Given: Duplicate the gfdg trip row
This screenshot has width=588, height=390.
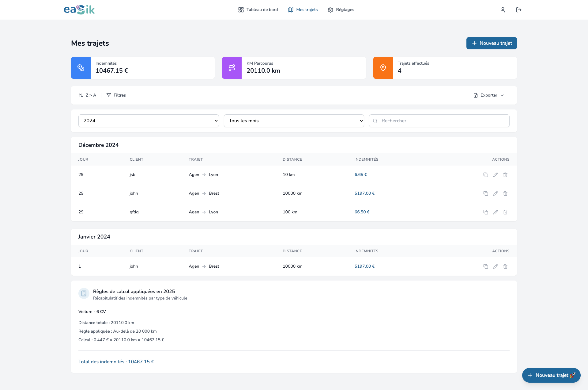Looking at the screenshot, I should (x=486, y=212).
